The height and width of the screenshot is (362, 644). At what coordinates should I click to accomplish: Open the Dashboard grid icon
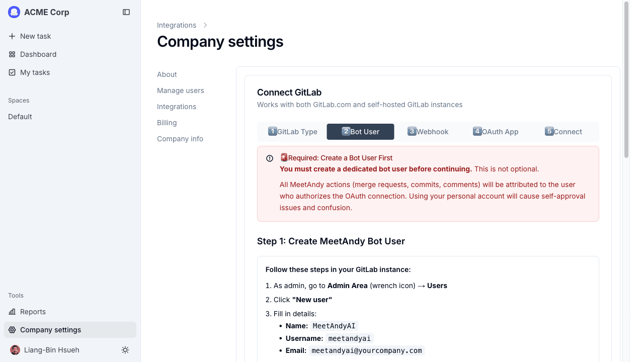click(12, 54)
